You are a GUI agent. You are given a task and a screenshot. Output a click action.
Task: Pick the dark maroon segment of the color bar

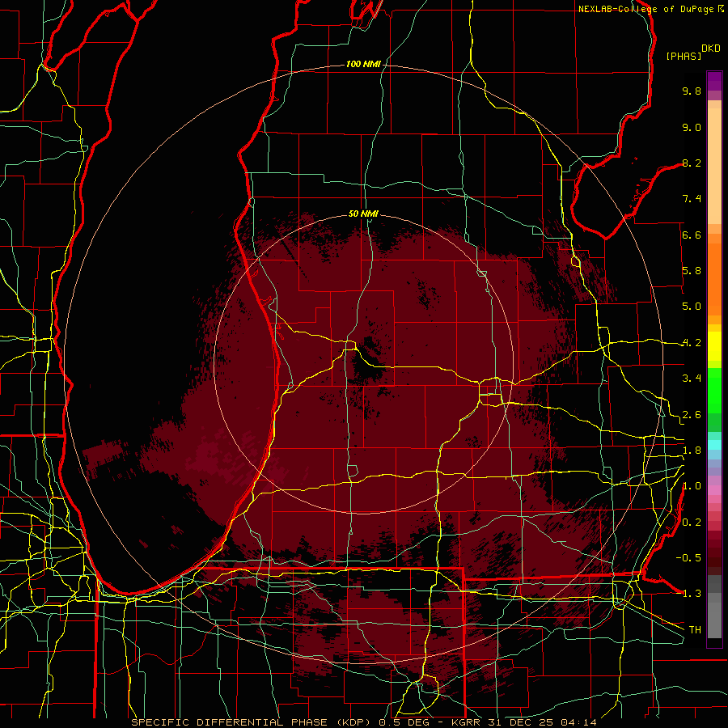(714, 562)
